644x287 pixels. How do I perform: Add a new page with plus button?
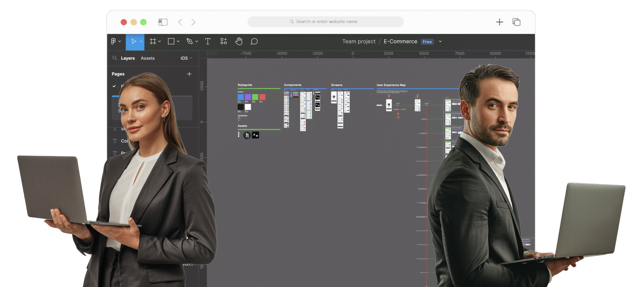tap(189, 74)
